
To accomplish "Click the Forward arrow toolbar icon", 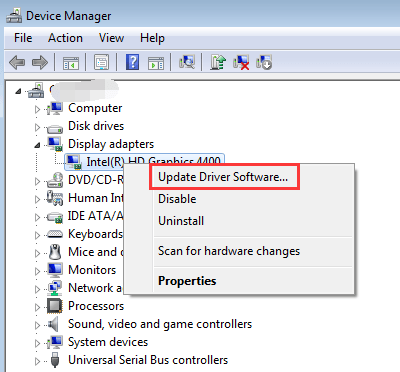I will (40, 63).
